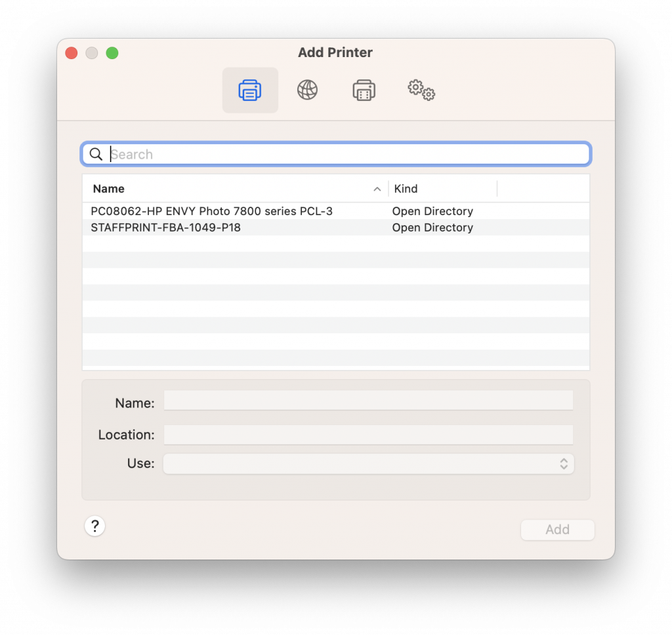The height and width of the screenshot is (635, 672).
Task: Open help via the question mark button
Action: [94, 526]
